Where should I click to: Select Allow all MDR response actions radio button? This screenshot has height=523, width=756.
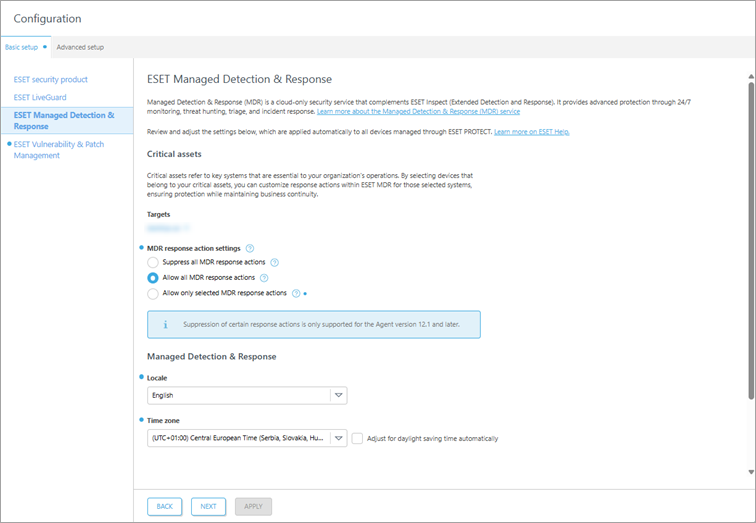pos(153,278)
